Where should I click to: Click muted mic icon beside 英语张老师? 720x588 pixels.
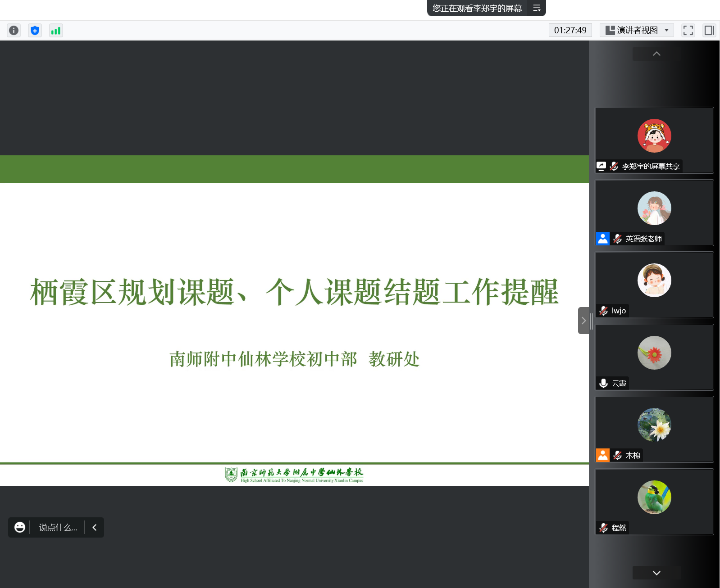click(617, 239)
